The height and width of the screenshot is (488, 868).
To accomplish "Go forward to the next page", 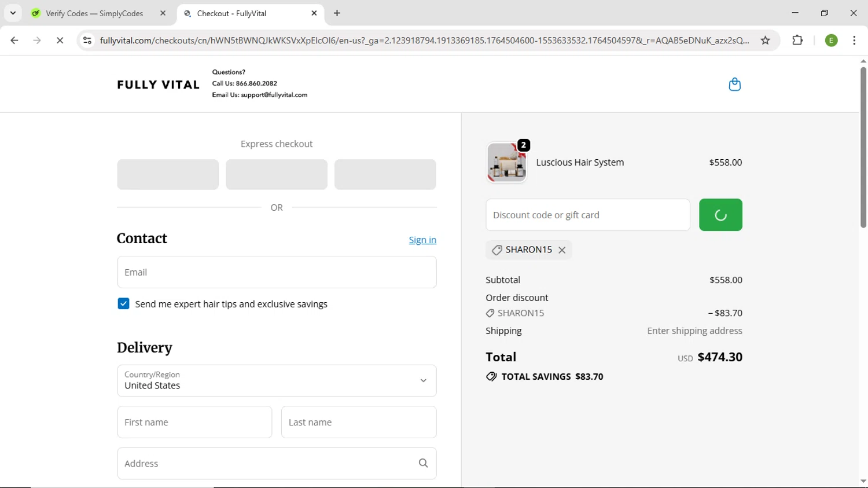I will click(x=37, y=41).
